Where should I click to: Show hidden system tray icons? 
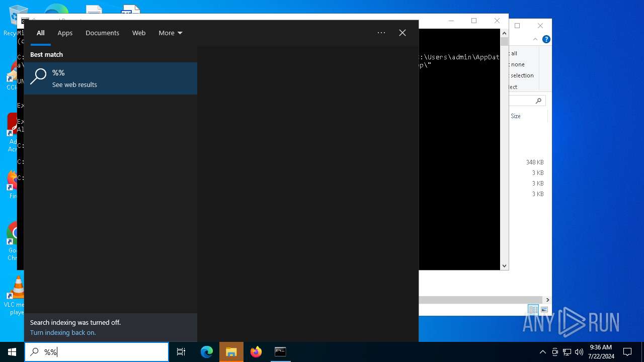542,352
